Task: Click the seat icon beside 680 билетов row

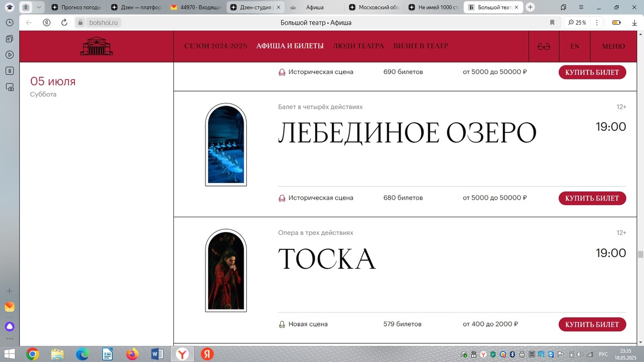Action: click(282, 198)
